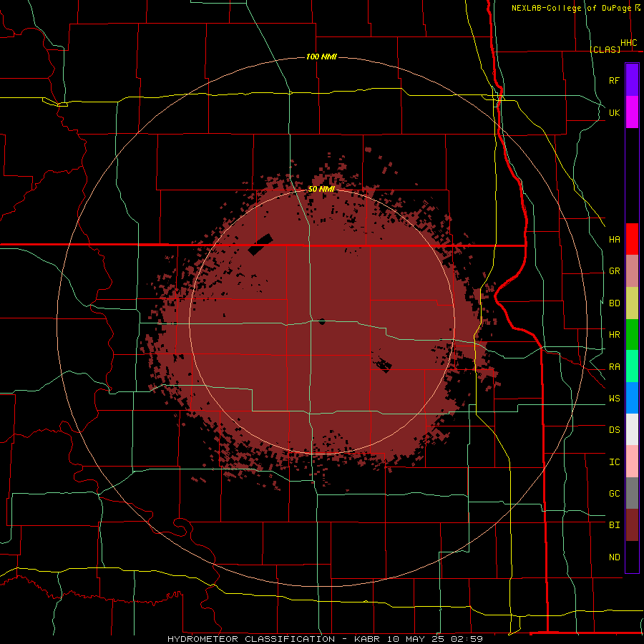
Task: Click the WS blue legend swatch
Action: click(632, 398)
